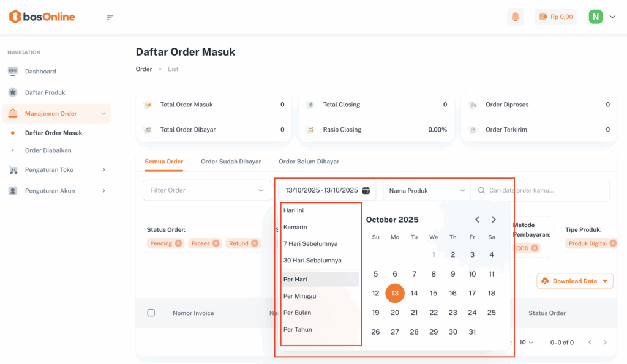Click the notification bell icon
This screenshot has height=364, width=627.
pyautogui.click(x=516, y=17)
